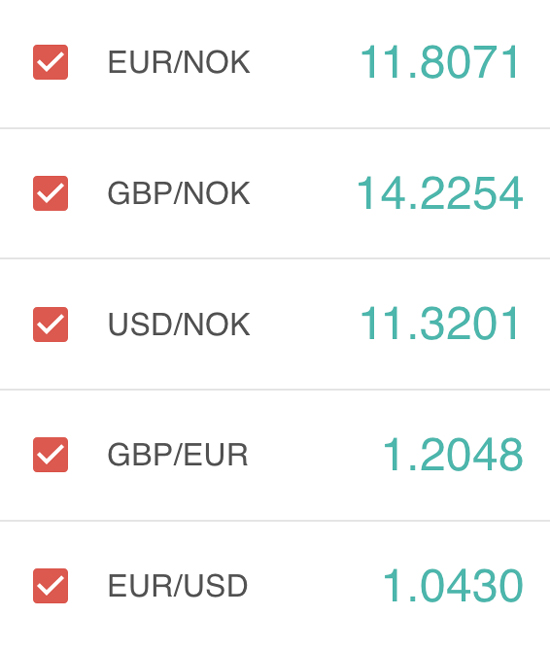Select the GBP/EUR currency row

[x=275, y=455]
